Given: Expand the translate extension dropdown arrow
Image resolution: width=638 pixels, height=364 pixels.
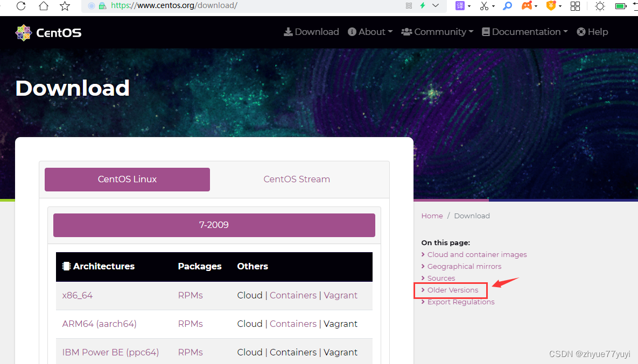Looking at the screenshot, I should coord(469,6).
